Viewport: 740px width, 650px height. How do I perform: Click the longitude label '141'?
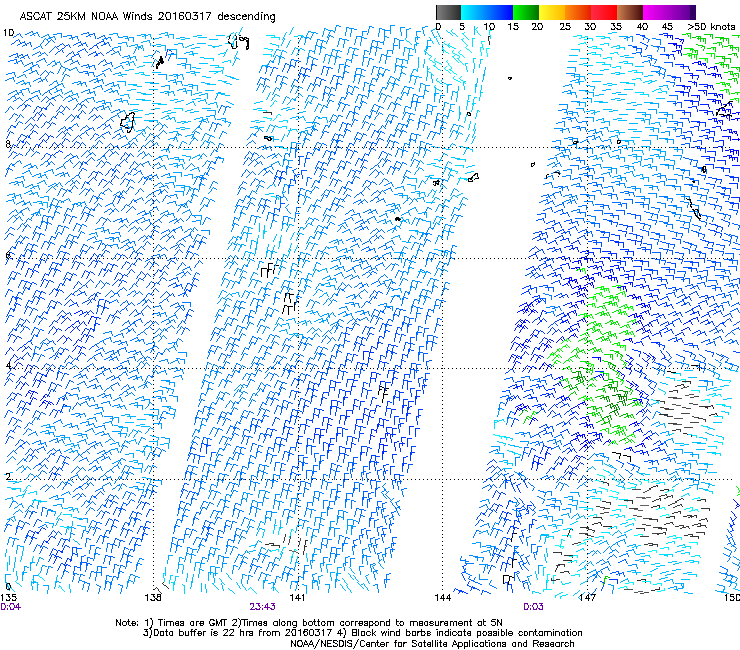297,598
